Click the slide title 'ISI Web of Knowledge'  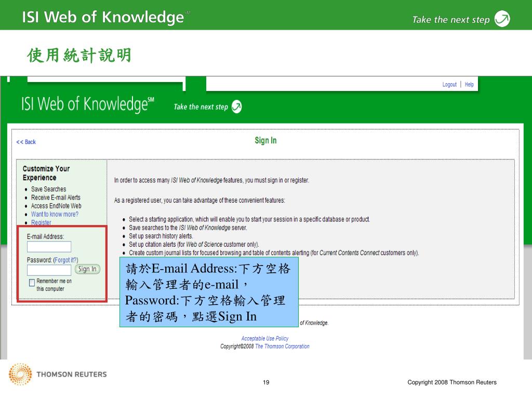103,17
